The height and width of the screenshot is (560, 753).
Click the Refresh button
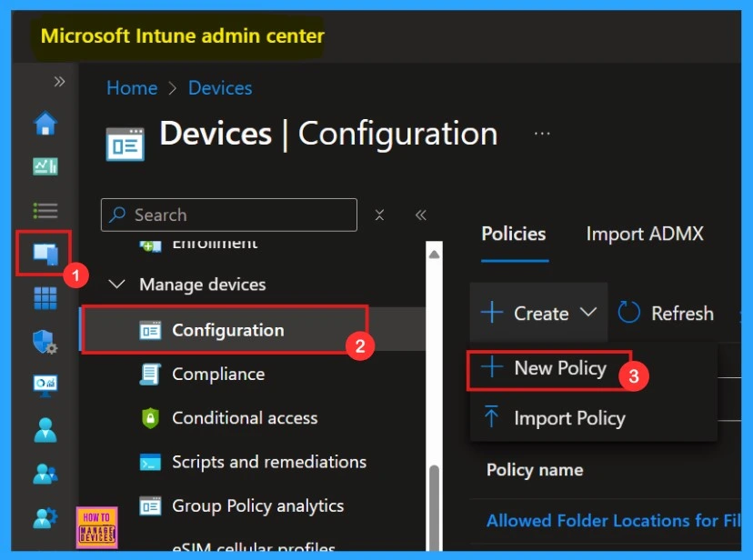click(x=666, y=313)
